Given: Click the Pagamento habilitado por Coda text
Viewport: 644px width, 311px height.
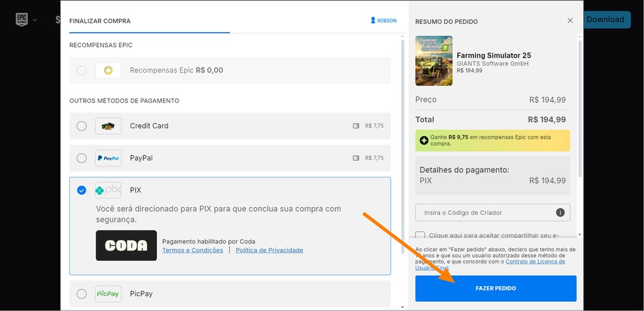Looking at the screenshot, I should pos(209,242).
